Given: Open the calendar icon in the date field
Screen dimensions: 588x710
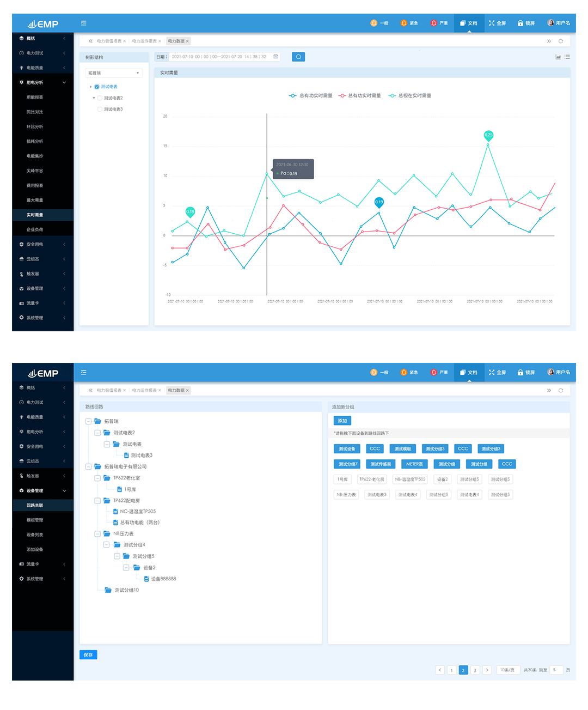Looking at the screenshot, I should coord(275,57).
